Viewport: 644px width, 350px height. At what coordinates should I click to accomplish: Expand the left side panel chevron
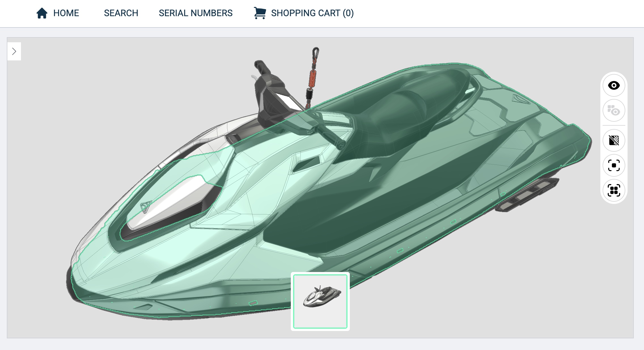click(14, 51)
